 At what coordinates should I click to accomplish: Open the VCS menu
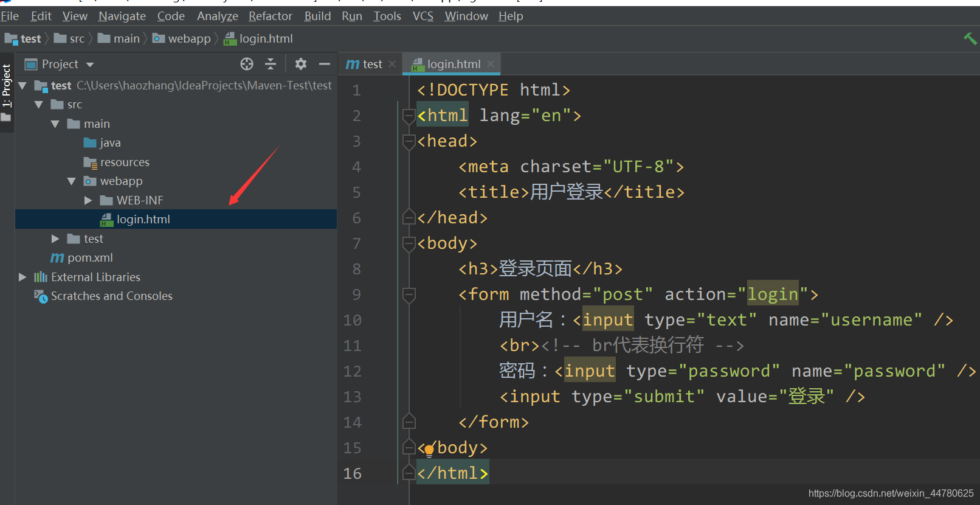(x=423, y=16)
